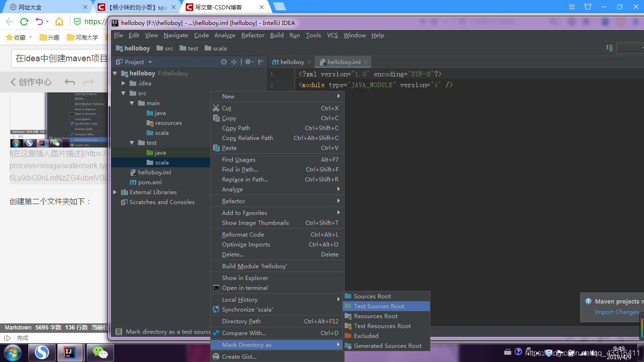Click Import Changes link in Maven notification

617,312
